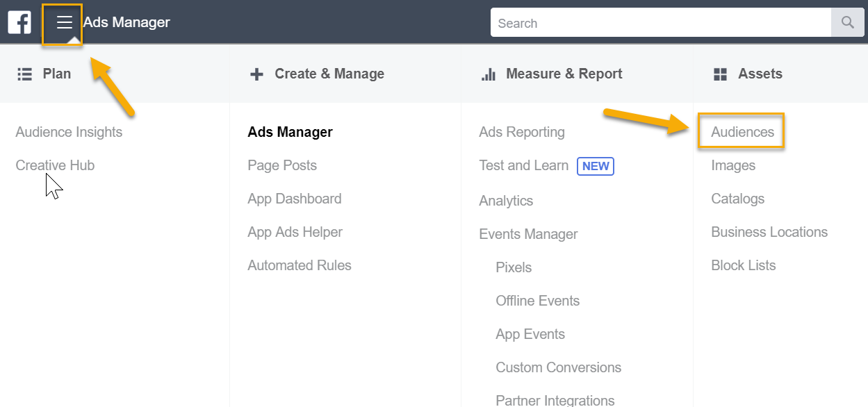Click the Ads Manager title in header

click(126, 22)
